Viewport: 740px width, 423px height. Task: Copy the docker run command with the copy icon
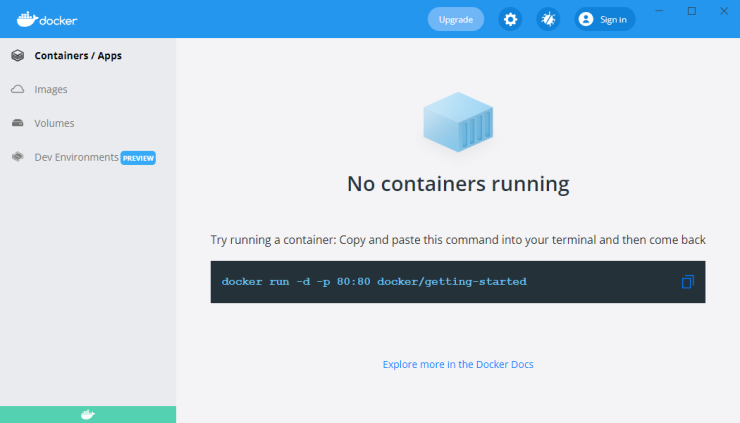tap(688, 282)
